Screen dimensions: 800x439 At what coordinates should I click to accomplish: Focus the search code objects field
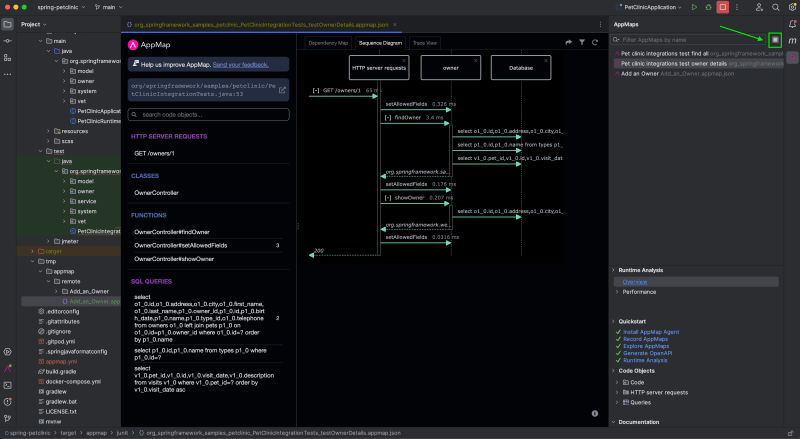pos(209,114)
